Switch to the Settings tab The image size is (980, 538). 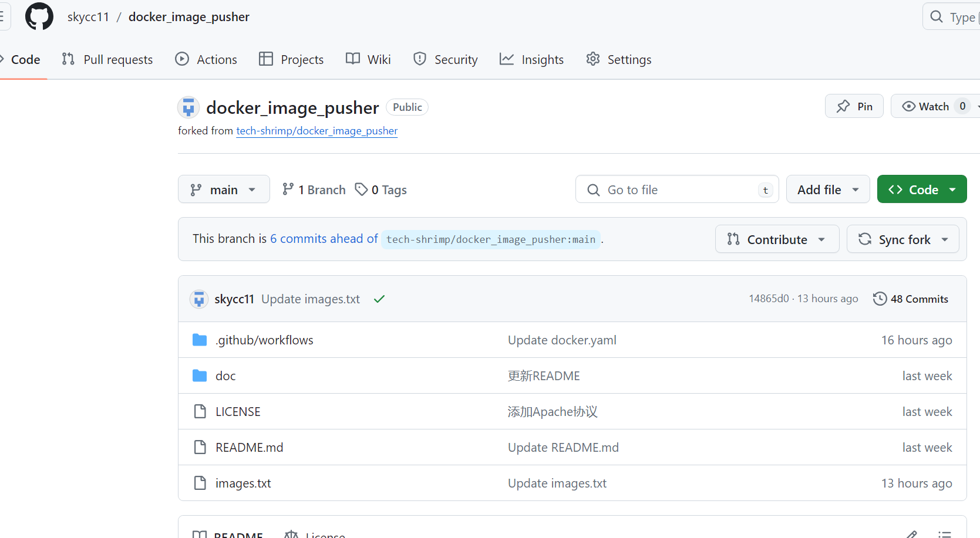[619, 59]
